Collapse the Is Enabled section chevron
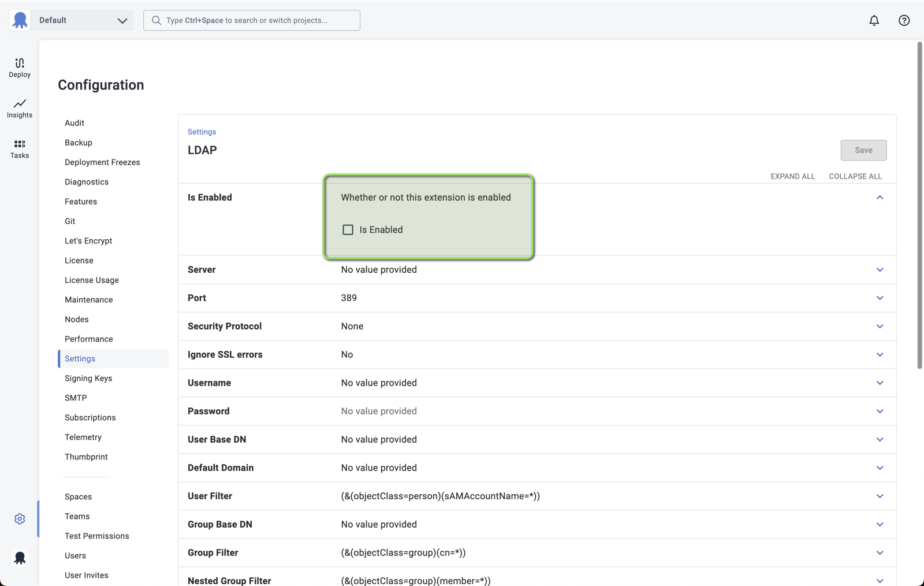Viewport: 924px width, 586px height. [x=880, y=197]
